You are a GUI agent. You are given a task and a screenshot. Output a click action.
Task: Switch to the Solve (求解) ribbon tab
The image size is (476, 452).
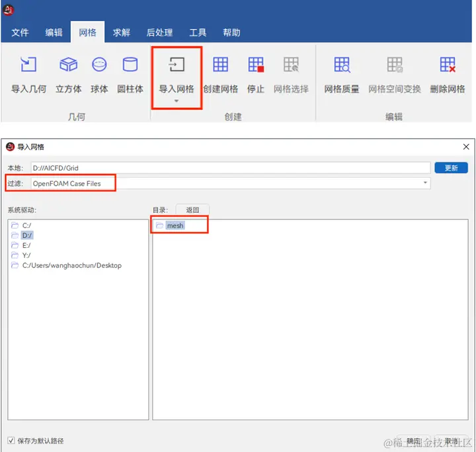click(x=122, y=32)
